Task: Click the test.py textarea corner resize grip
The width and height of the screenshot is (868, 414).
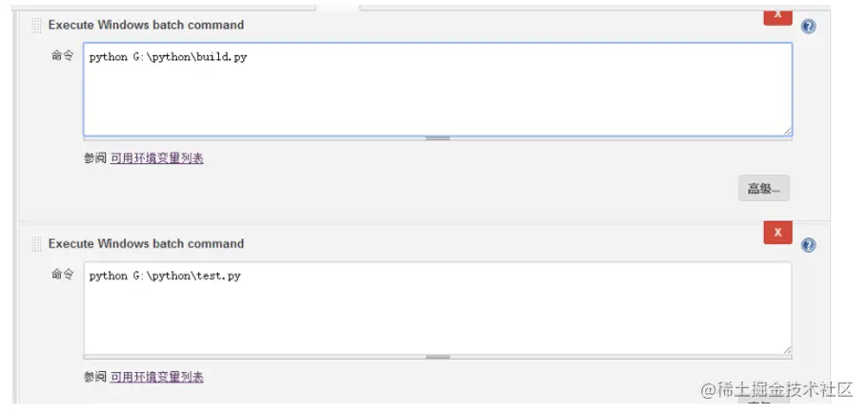Action: [x=787, y=350]
